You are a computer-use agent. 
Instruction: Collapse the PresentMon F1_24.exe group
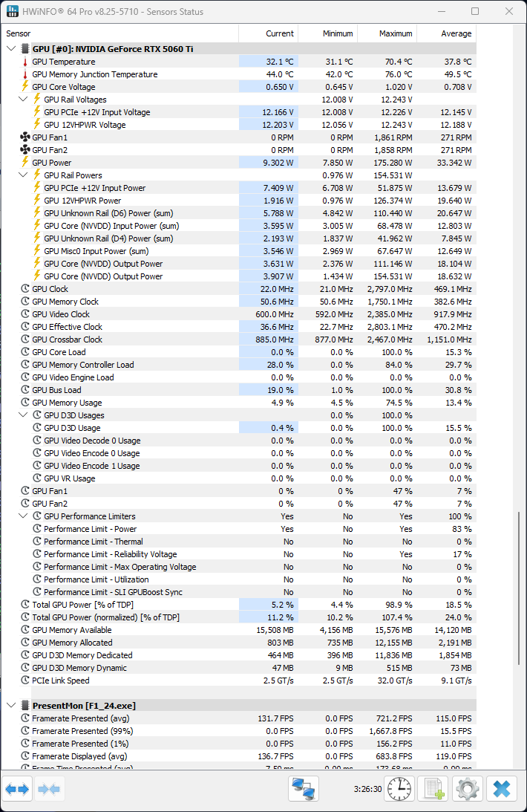pyautogui.click(x=11, y=705)
